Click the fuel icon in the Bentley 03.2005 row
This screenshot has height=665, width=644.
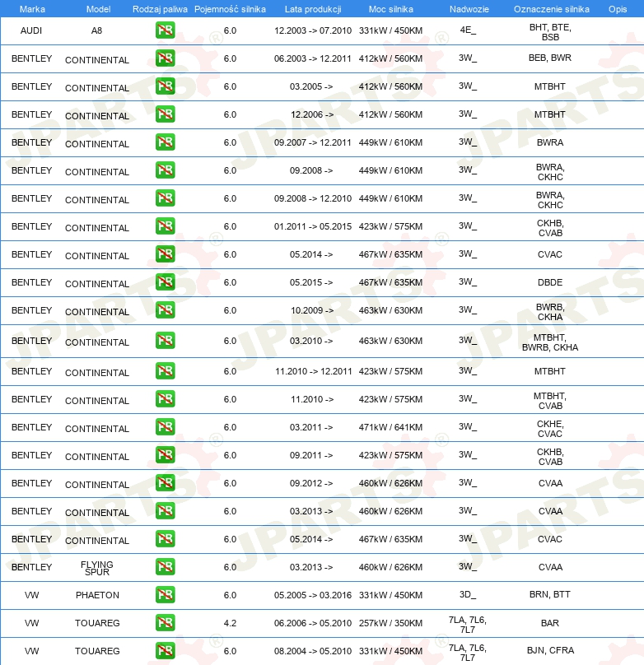pos(165,86)
